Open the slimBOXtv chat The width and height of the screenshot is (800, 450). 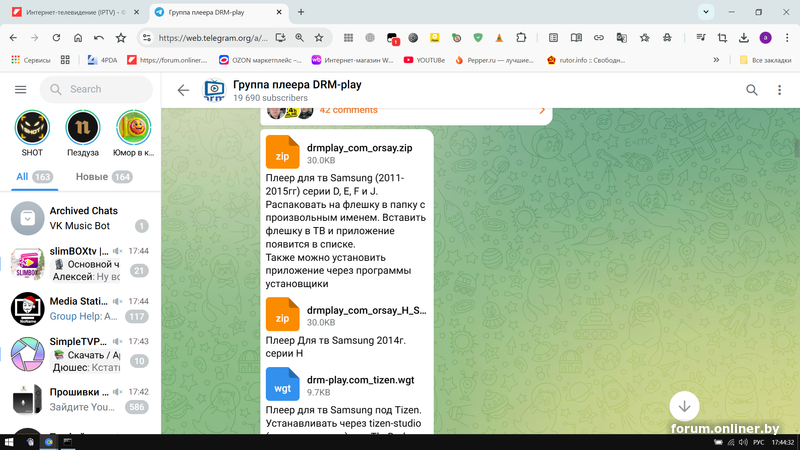pos(80,264)
